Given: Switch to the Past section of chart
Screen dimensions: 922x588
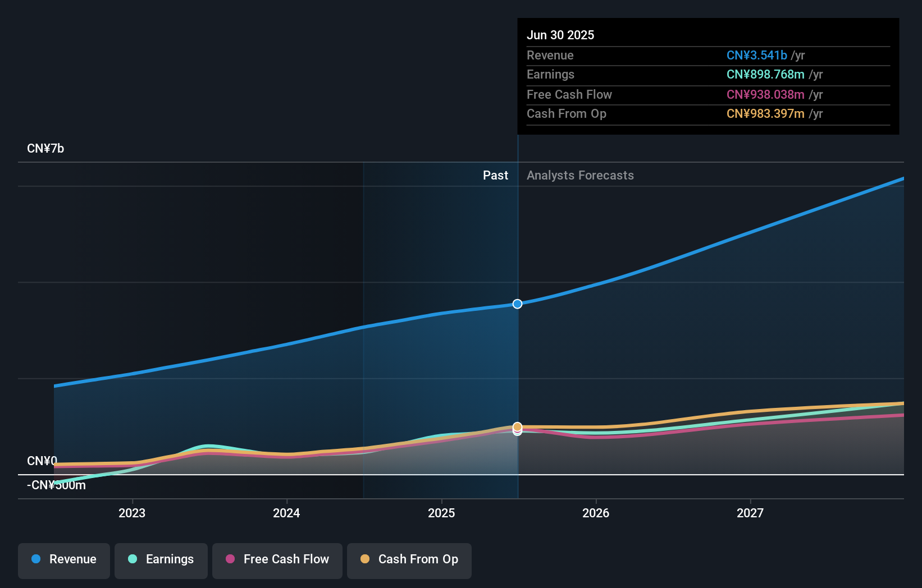Looking at the screenshot, I should tap(496, 175).
